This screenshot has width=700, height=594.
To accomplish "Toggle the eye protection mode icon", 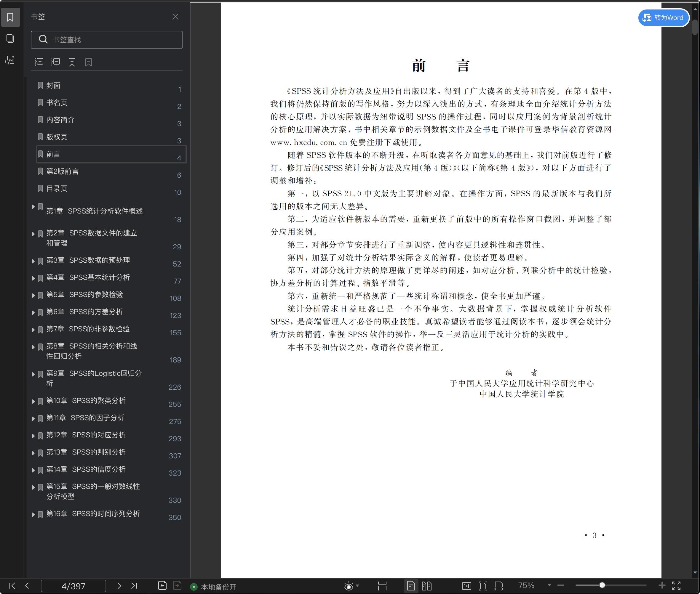I will tap(349, 586).
